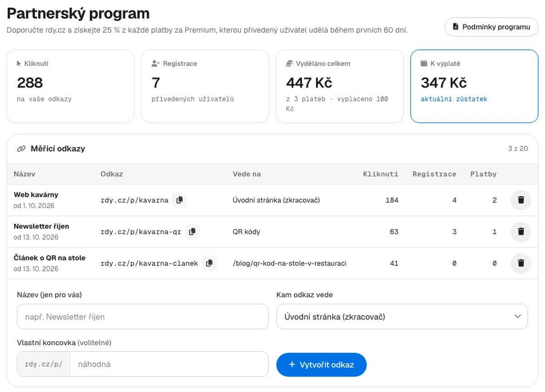Click the 3 z 20 counter
545x392 pixels.
click(518, 148)
